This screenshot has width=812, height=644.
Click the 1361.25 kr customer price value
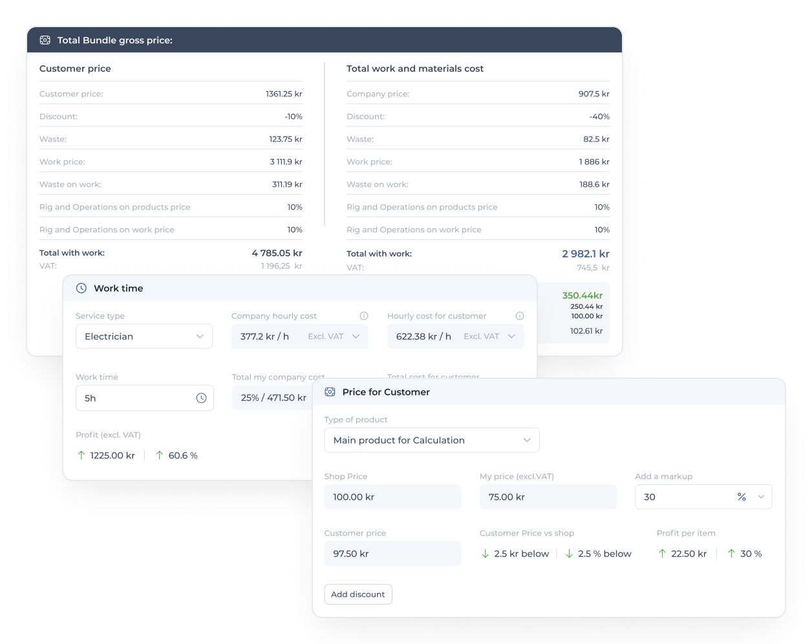pos(284,94)
